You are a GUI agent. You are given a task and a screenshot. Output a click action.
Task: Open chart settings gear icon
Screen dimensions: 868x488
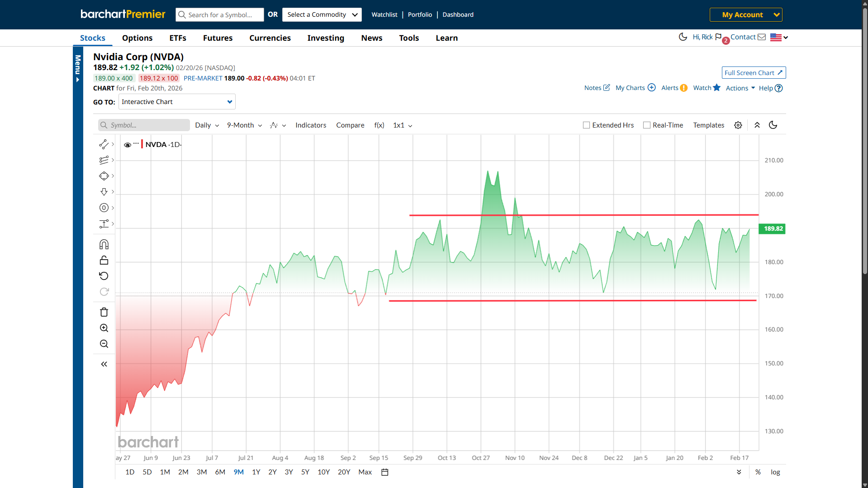[738, 125]
